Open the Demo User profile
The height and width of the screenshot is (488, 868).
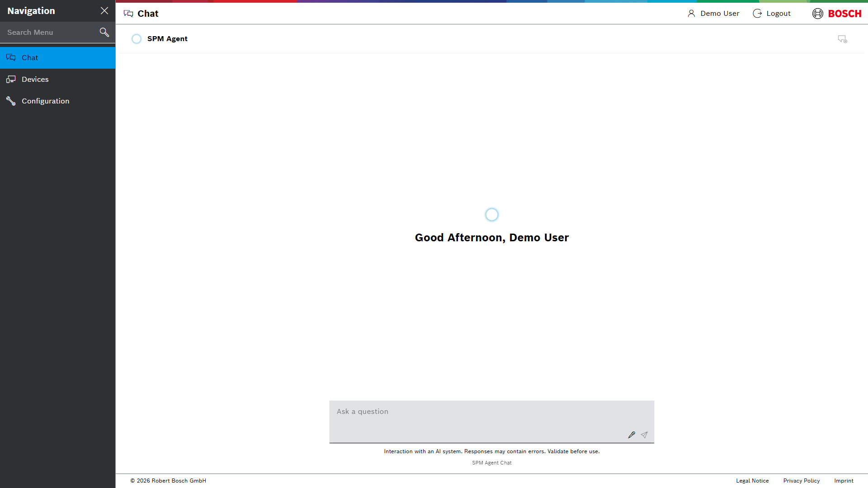pos(713,14)
